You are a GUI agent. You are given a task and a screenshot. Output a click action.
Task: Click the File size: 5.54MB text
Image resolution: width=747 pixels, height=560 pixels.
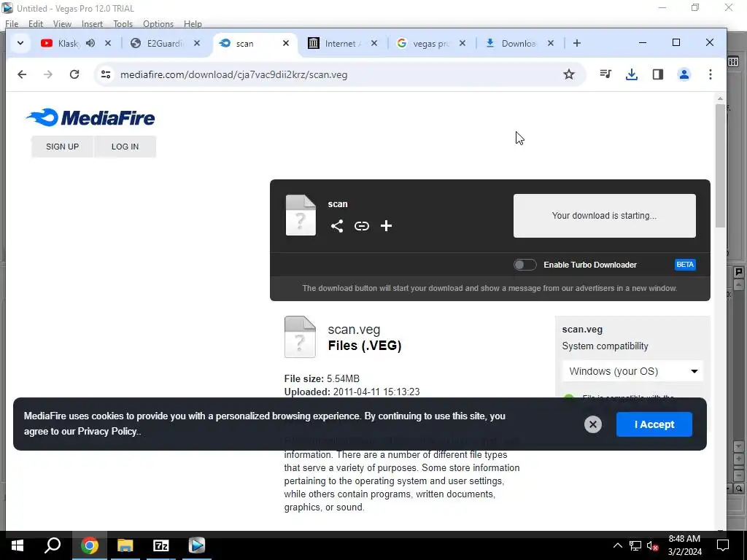tap(322, 378)
